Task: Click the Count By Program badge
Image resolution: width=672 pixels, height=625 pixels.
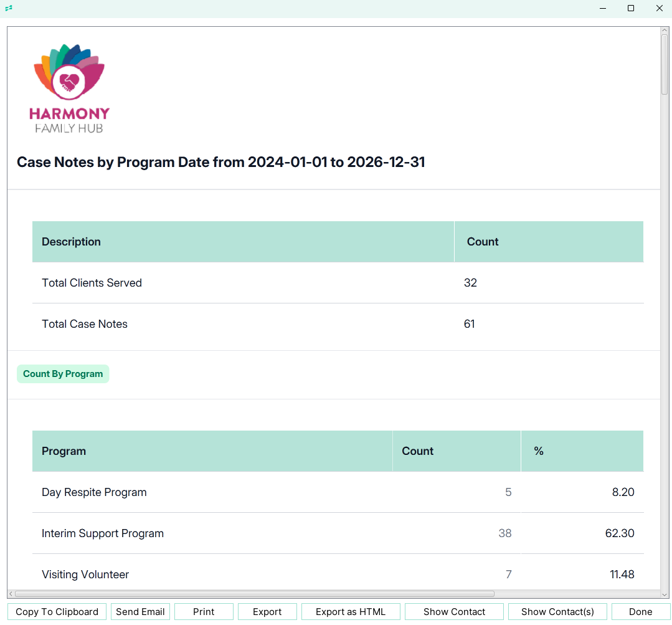Action: [63, 374]
